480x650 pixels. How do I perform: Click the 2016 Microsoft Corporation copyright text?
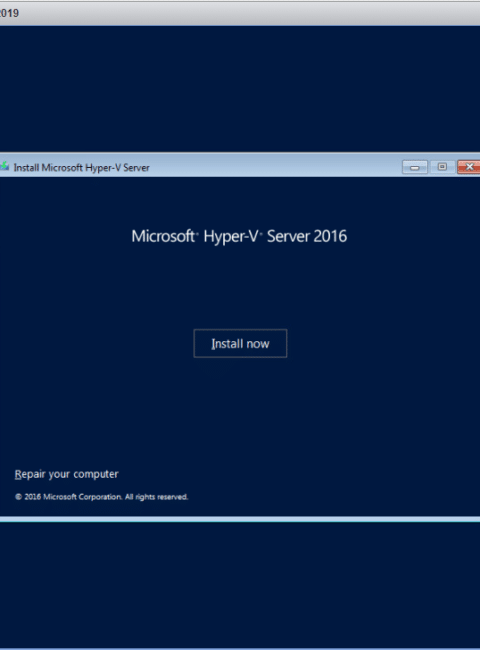102,497
